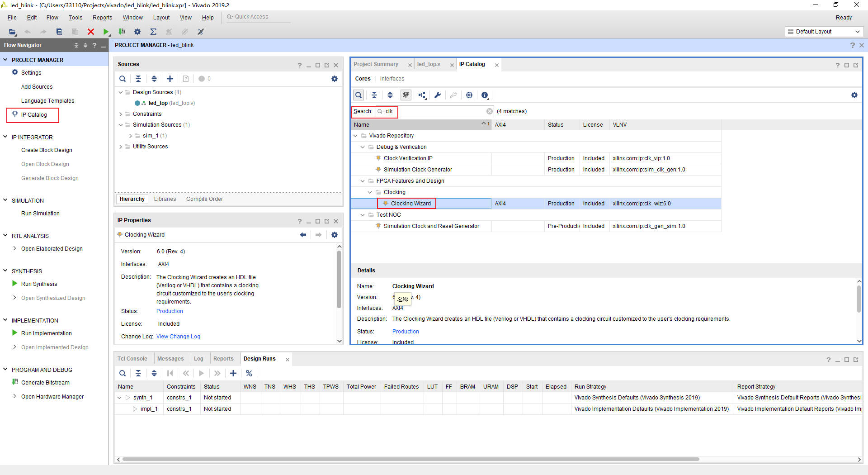Click the IP Catalog chip compatibility icon

pyautogui.click(x=469, y=95)
